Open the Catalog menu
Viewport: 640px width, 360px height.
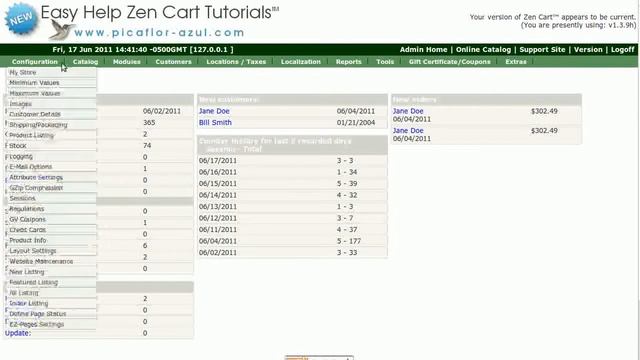[x=85, y=62]
